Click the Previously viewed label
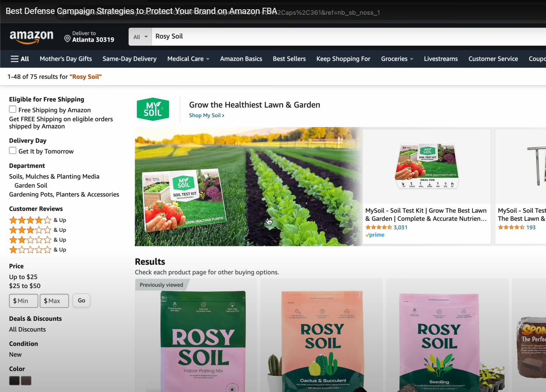The image size is (546, 392). pos(161,285)
